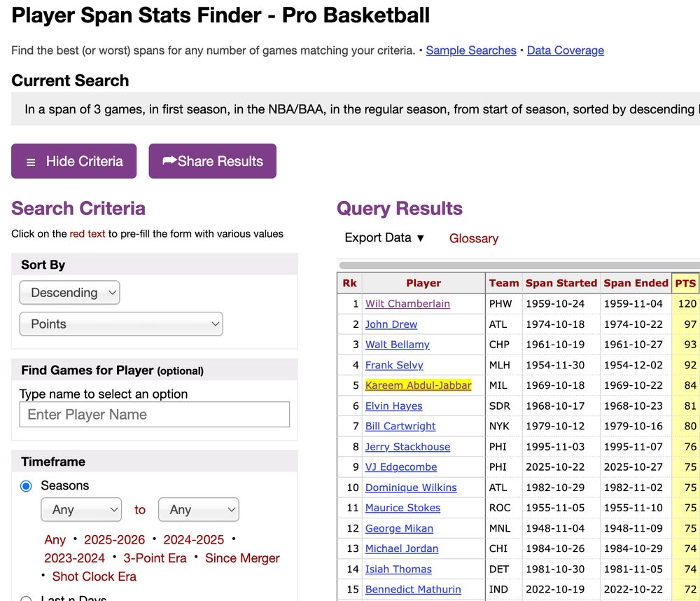Select the Seasons radio button
The height and width of the screenshot is (601, 700).
coord(26,485)
